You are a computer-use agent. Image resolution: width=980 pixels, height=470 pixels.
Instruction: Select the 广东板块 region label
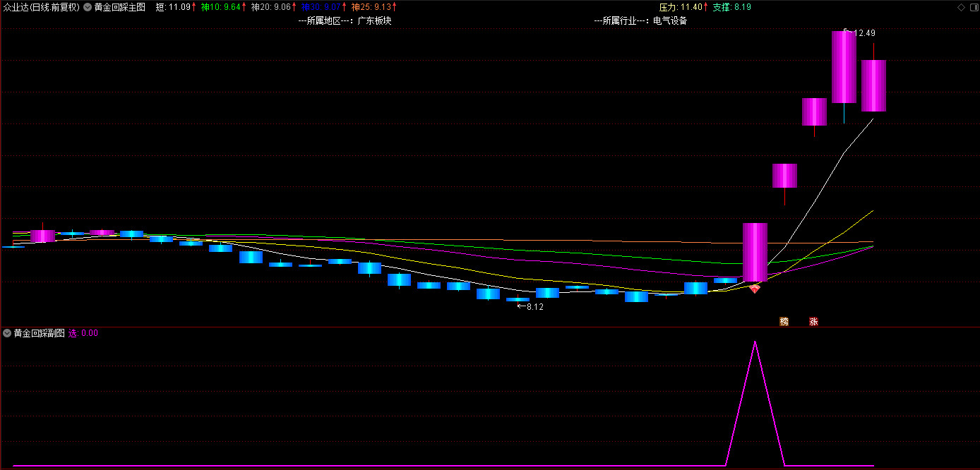pyautogui.click(x=374, y=20)
